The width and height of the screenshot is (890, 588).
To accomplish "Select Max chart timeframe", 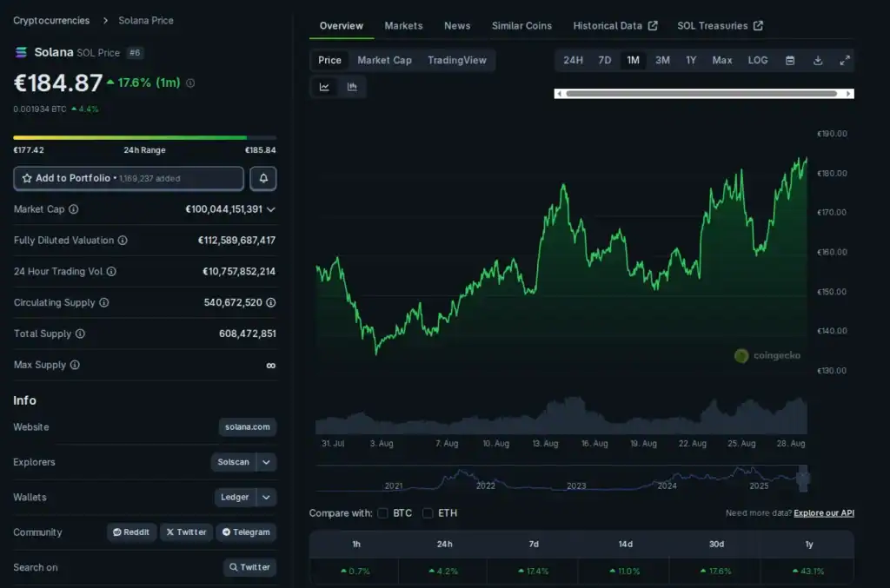I will 722,60.
